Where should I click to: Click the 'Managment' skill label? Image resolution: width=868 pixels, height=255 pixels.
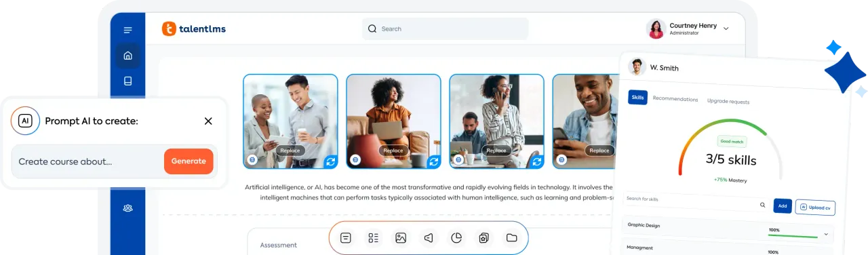640,248
